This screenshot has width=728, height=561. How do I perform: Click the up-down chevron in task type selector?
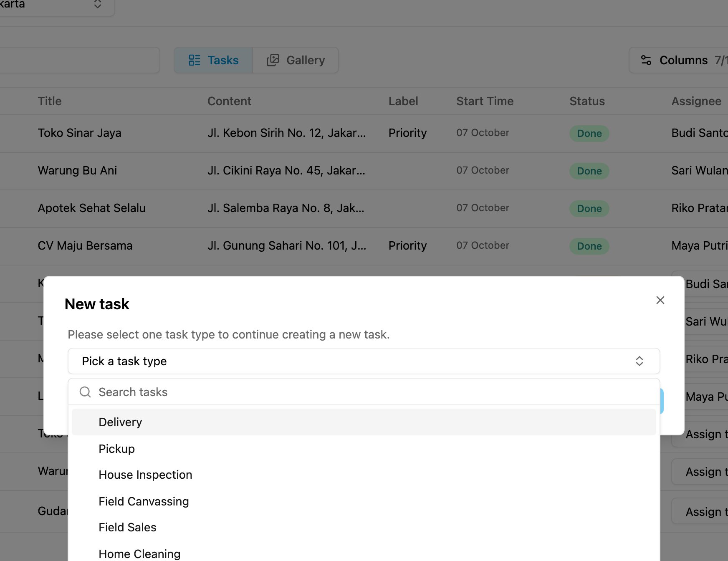(639, 361)
